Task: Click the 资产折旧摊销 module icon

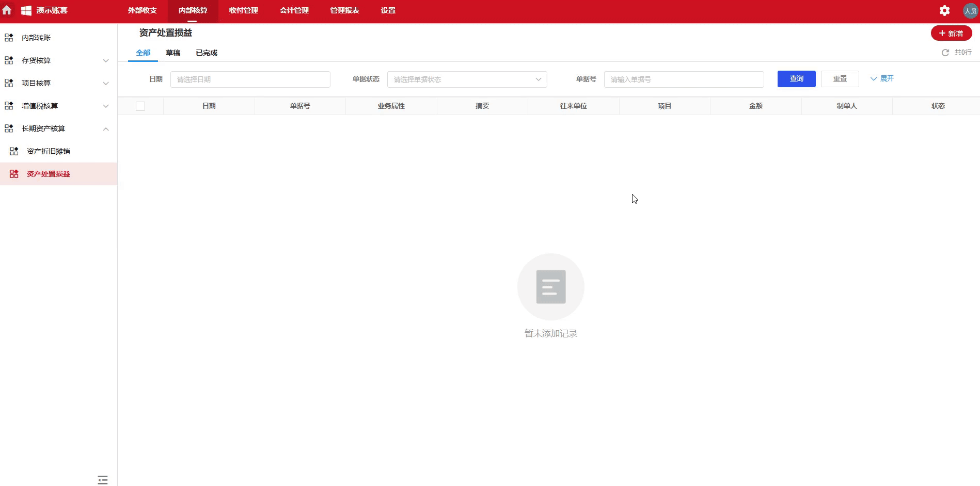Action: [x=13, y=151]
